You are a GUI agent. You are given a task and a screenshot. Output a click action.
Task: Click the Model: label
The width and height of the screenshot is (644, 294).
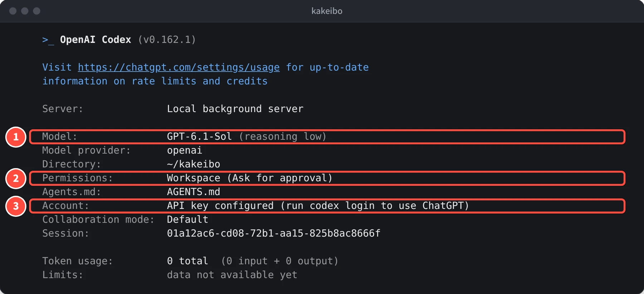click(x=60, y=136)
